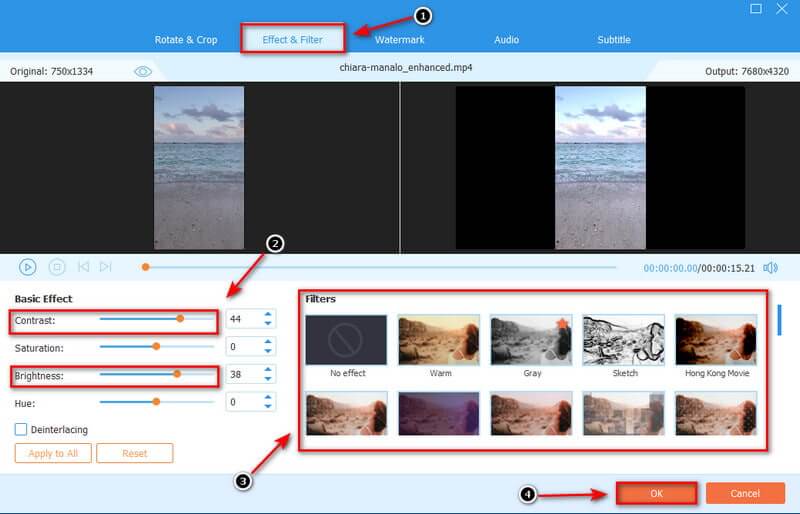Open the Watermark tab
This screenshot has width=800, height=514.
pos(399,39)
